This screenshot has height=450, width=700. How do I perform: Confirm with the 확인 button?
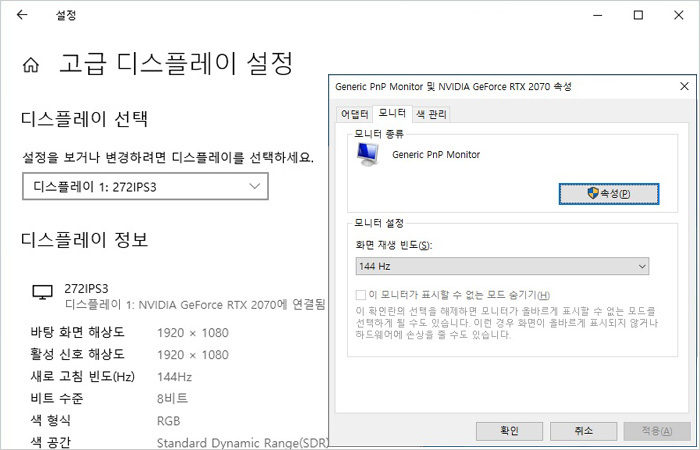click(509, 430)
